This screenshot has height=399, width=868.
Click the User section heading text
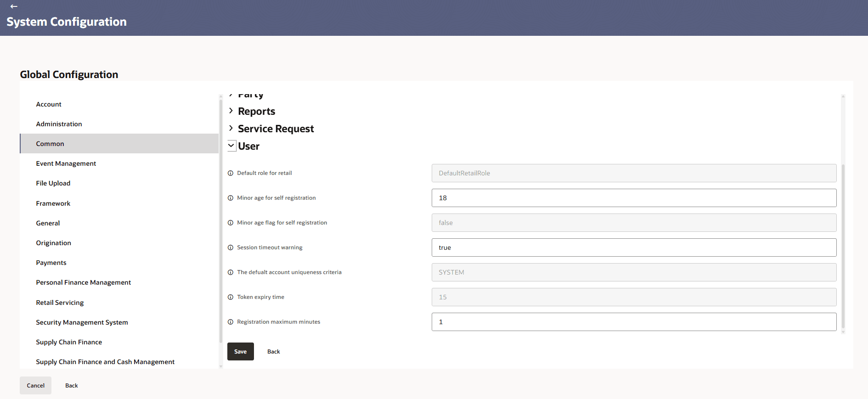[249, 146]
